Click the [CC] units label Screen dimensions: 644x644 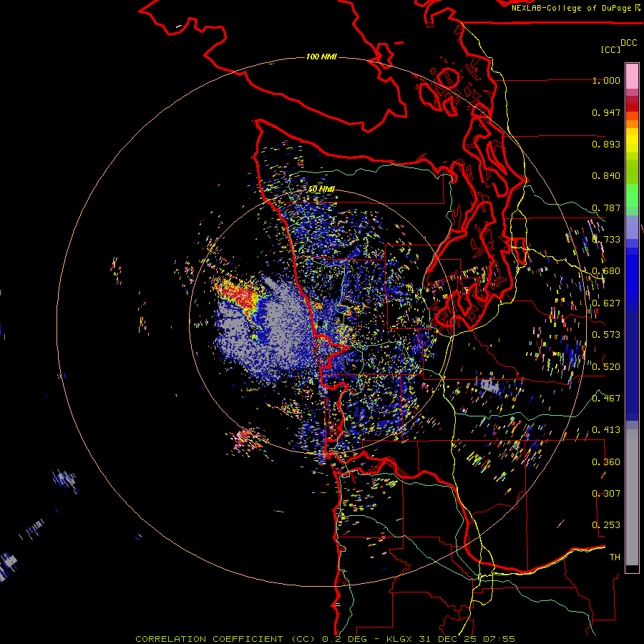tap(610, 49)
